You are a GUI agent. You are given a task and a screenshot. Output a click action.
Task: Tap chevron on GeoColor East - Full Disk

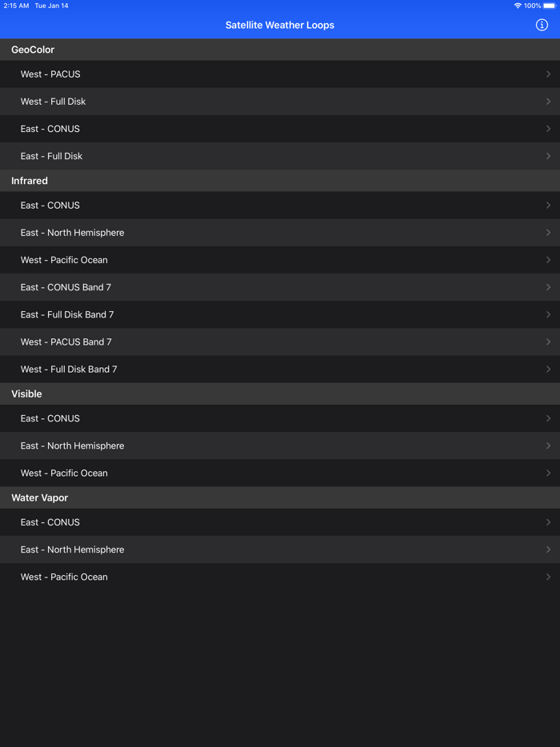tap(548, 156)
